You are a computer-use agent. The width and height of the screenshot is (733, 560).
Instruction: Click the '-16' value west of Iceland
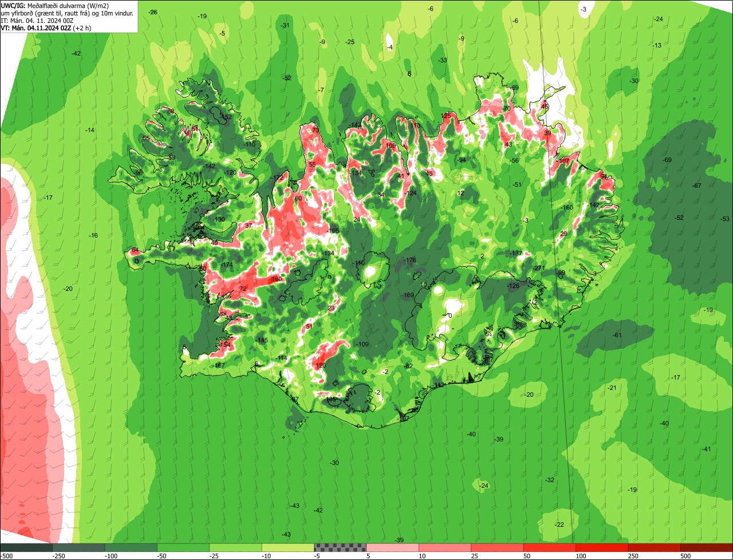93,235
